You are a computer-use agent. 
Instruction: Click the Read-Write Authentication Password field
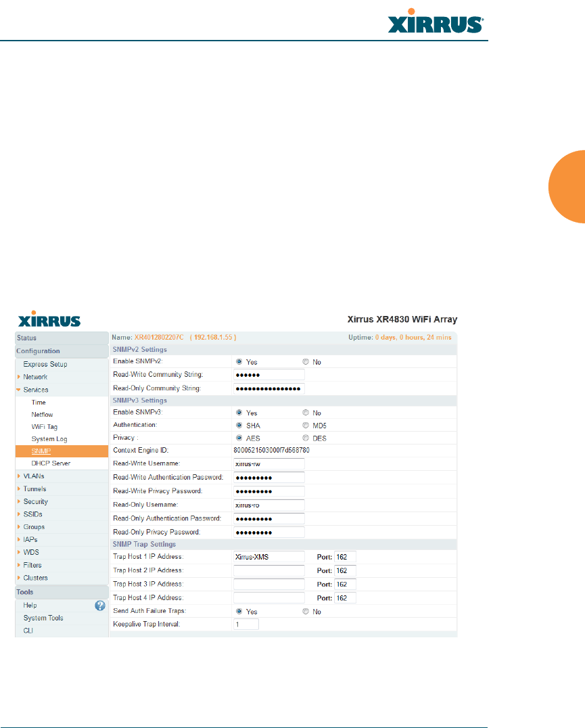point(269,478)
